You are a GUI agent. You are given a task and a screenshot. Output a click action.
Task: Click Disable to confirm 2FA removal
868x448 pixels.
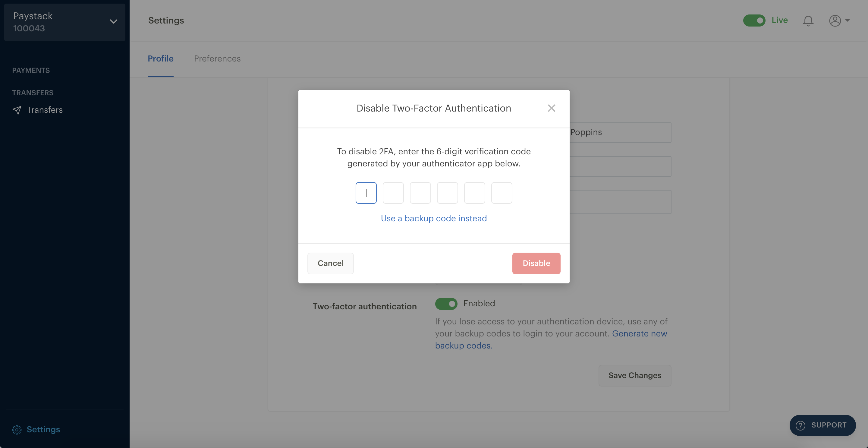(x=536, y=263)
